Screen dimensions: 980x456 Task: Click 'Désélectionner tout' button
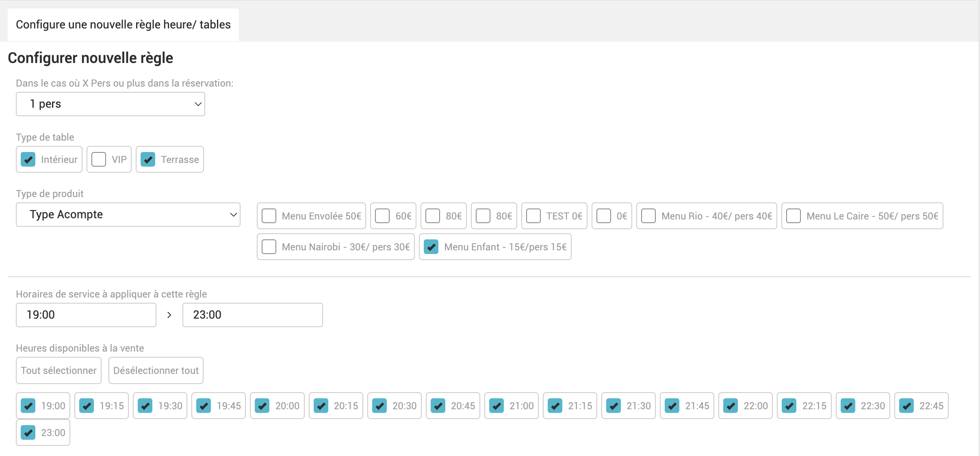point(156,370)
